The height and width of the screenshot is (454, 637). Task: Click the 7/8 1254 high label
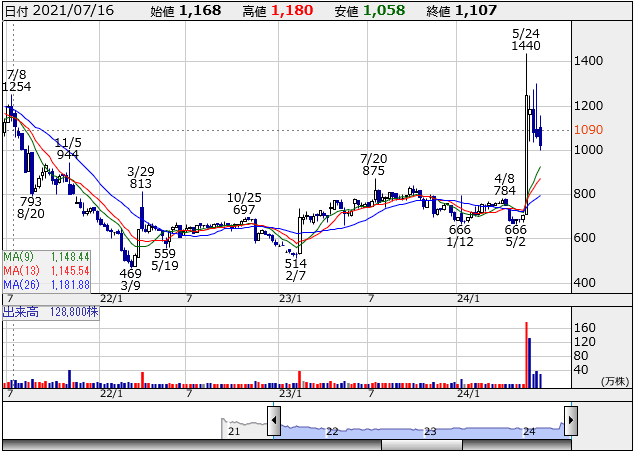click(17, 82)
